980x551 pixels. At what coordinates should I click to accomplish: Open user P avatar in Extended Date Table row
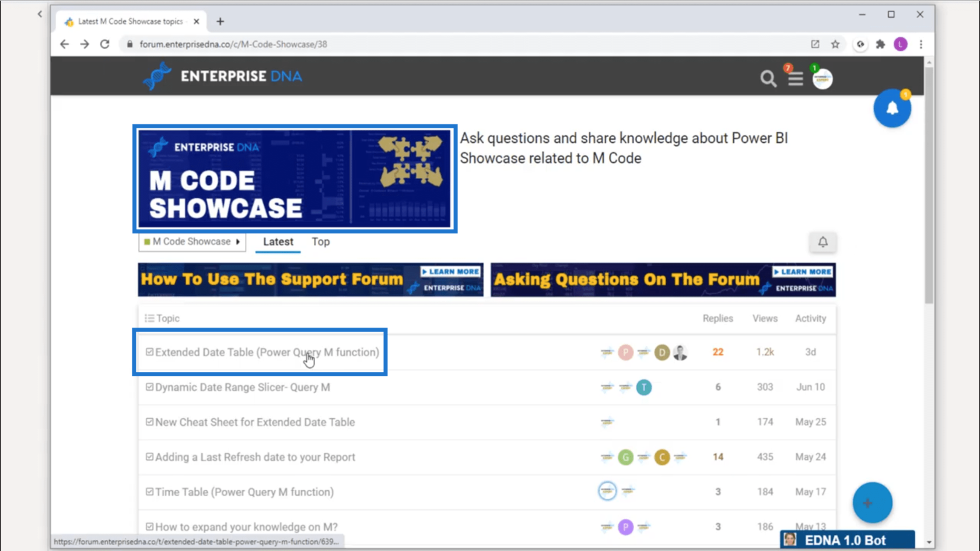(x=625, y=352)
